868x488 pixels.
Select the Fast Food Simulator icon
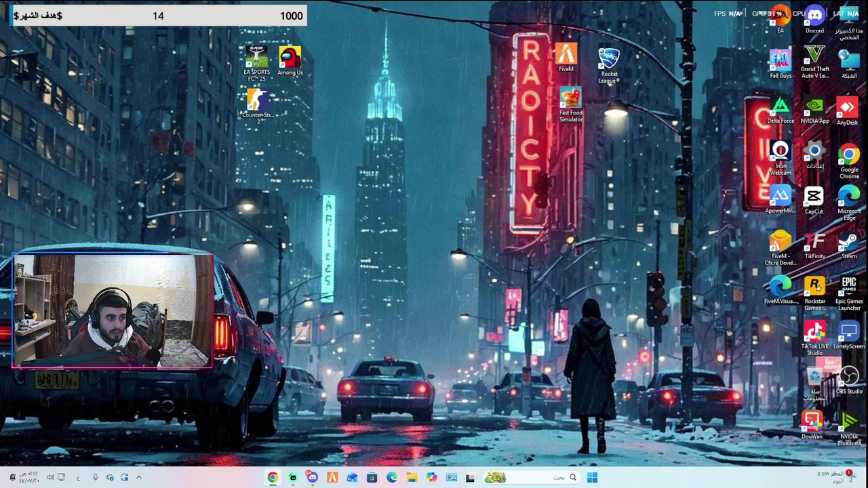pos(570,105)
